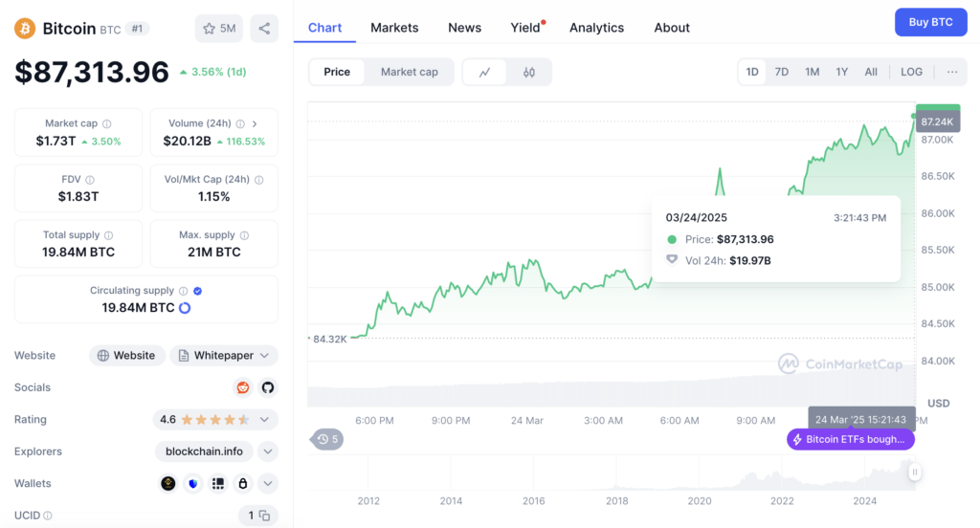
Task: Open UCID info icon
Action: coord(48,516)
